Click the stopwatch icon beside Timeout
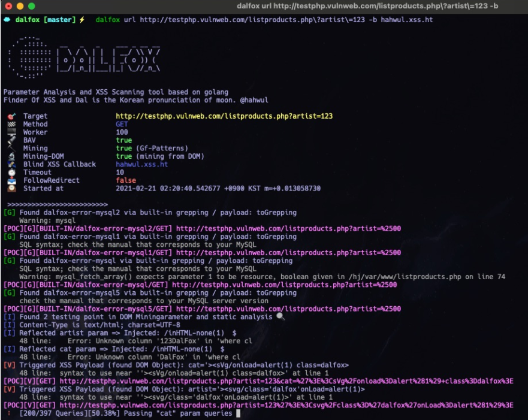Image resolution: width=528 pixels, height=420 pixels. (x=11, y=173)
